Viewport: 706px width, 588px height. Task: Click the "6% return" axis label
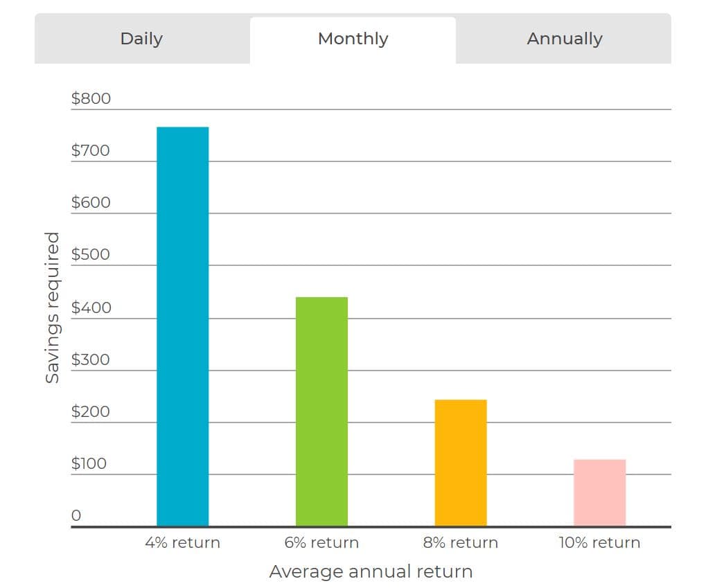coord(321,543)
